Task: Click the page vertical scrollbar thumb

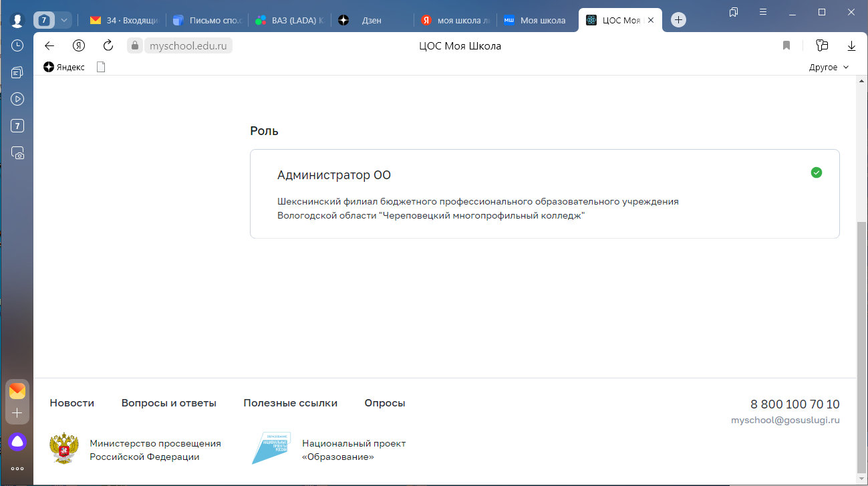Action: [861, 348]
